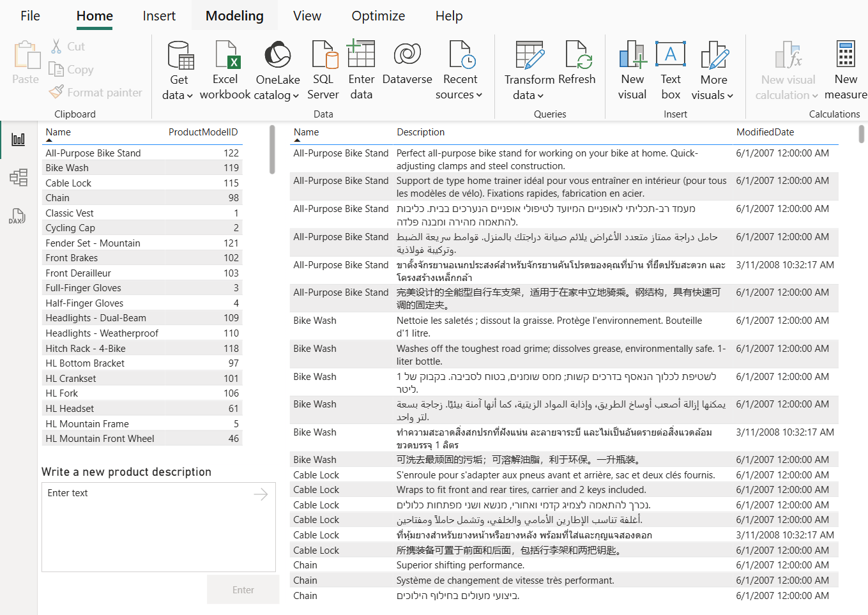Open the DAX query view

pos(19,216)
